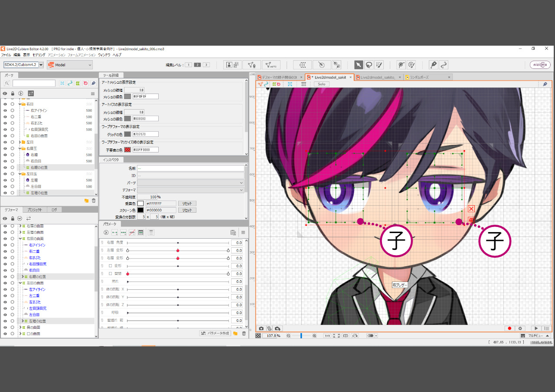Click the zoom-out magnifier icon
Screen dimensions: 555x392
tap(288, 336)
